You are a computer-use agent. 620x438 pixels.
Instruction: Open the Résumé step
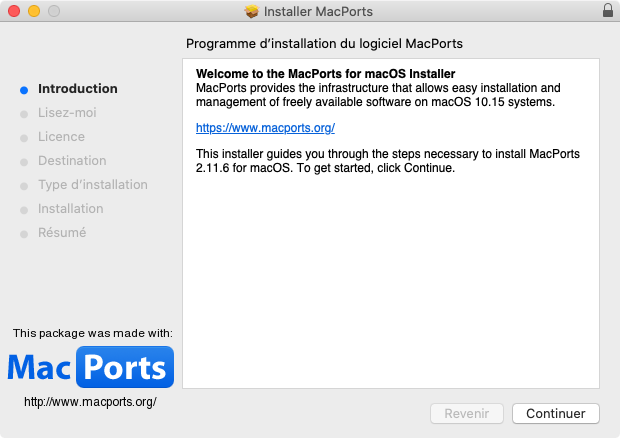(62, 233)
